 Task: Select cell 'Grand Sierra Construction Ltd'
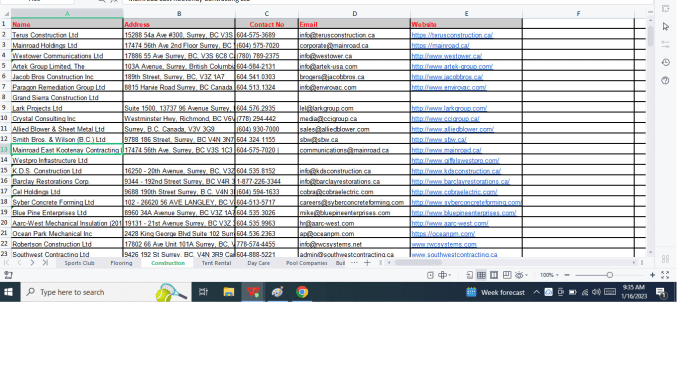coord(67,98)
